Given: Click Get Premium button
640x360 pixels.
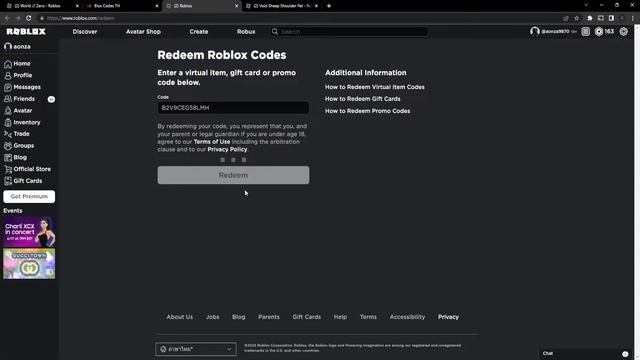Looking at the screenshot, I should [x=29, y=196].
